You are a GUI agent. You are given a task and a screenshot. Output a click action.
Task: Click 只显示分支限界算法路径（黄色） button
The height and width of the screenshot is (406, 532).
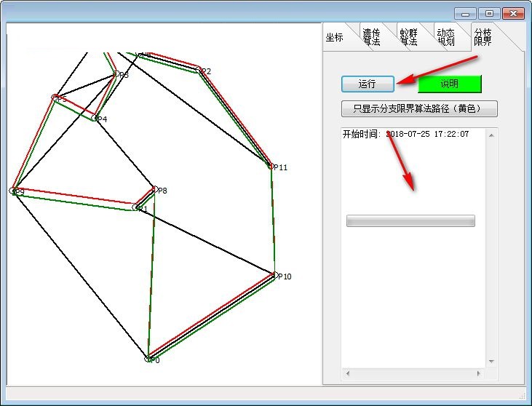point(419,108)
